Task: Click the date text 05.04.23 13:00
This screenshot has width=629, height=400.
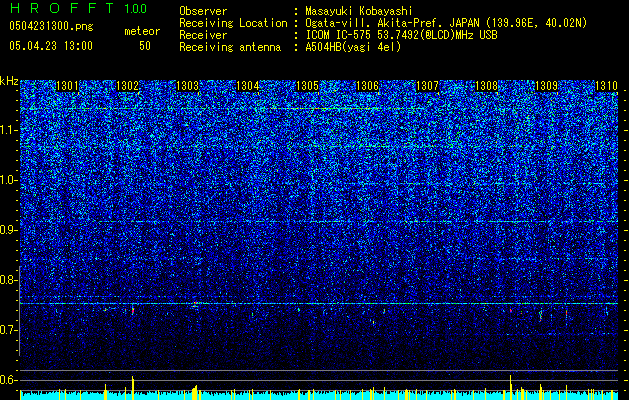Action: (51, 46)
